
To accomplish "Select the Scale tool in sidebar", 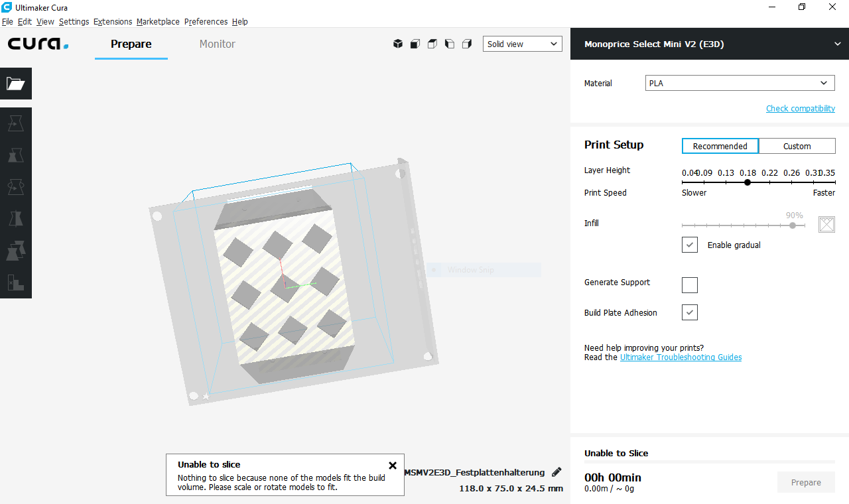I will click(15, 155).
